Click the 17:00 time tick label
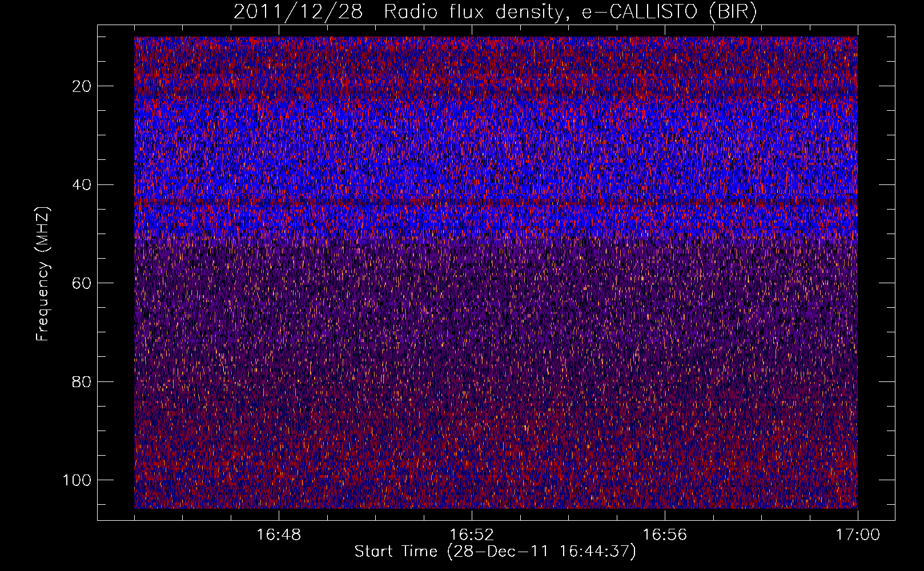 click(x=858, y=535)
